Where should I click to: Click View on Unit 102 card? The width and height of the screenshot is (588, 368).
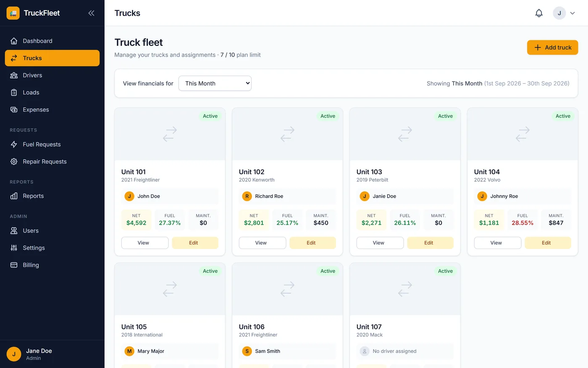(262, 243)
